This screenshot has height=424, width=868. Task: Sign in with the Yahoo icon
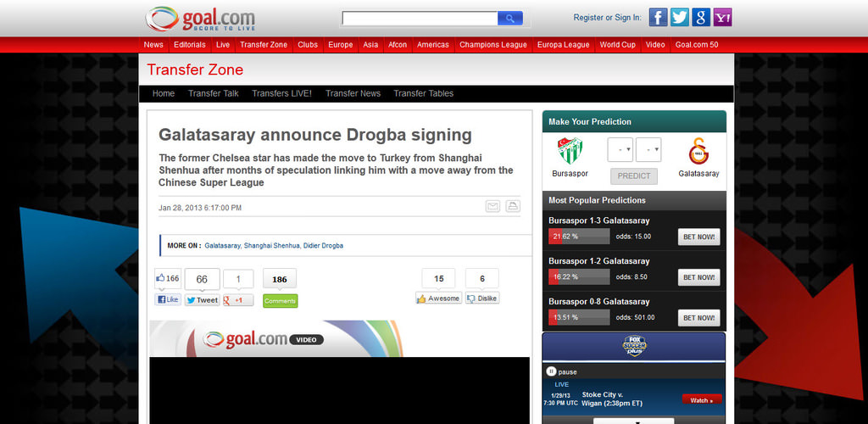722,17
